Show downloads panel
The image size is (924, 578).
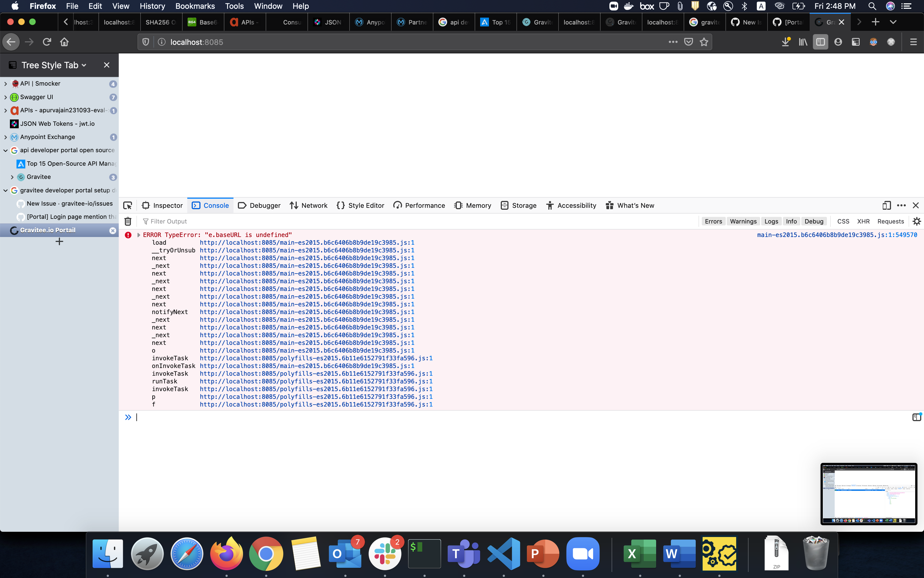click(x=786, y=42)
